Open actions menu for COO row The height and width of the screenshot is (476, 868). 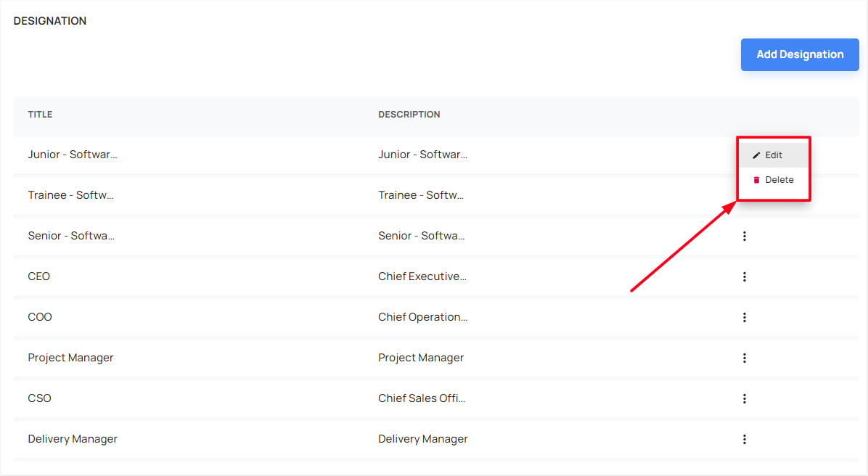click(745, 317)
